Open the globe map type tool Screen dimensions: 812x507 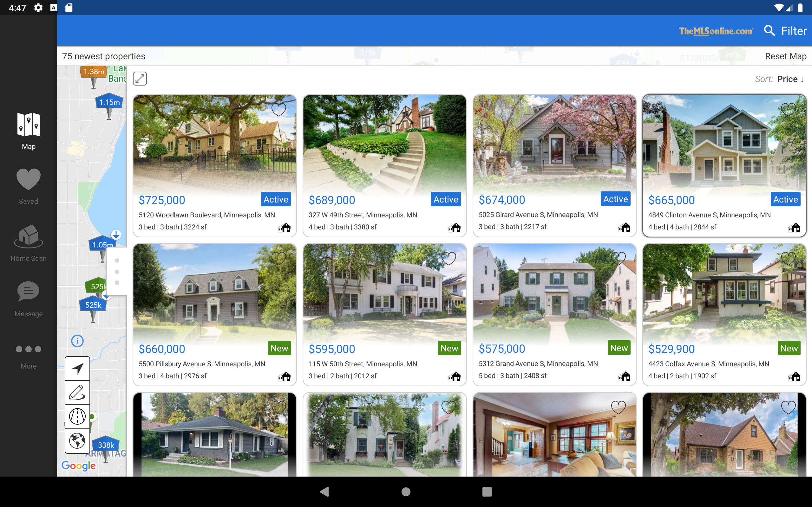77,440
